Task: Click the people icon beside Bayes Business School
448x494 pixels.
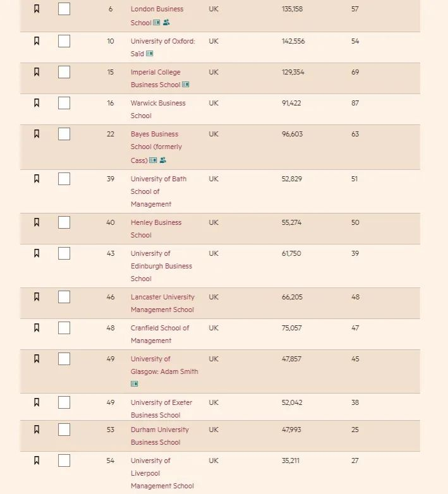Action: 162,160
